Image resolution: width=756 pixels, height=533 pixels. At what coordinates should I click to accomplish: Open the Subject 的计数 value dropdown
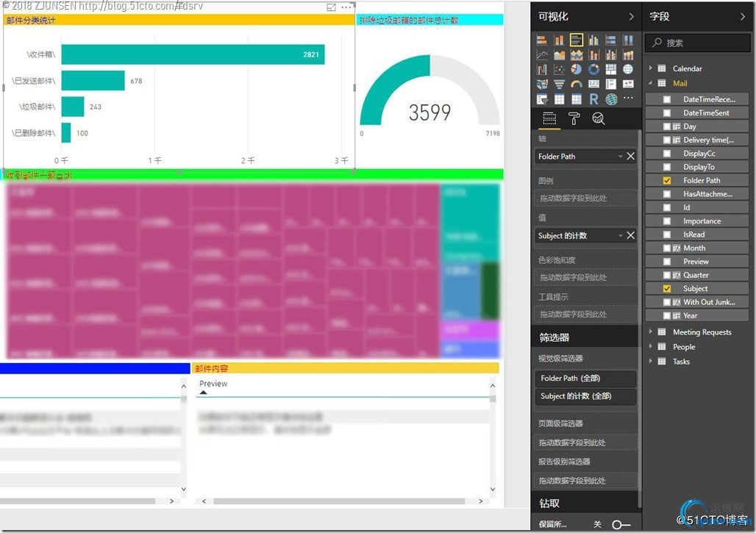tap(621, 235)
